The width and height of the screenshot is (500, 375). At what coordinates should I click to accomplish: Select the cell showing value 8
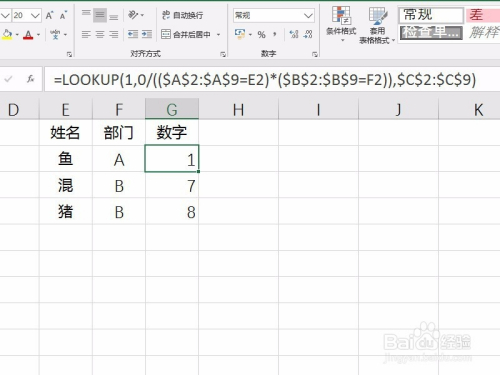point(172,211)
